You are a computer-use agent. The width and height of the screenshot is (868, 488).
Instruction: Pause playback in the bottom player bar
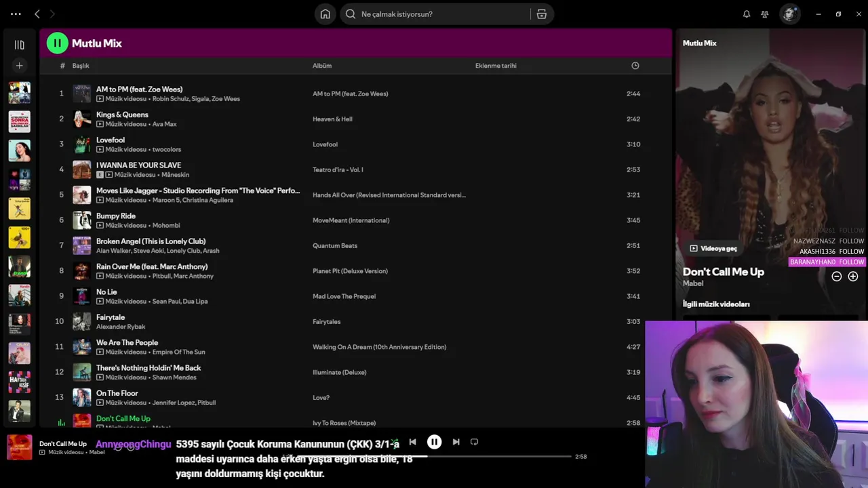[435, 442]
